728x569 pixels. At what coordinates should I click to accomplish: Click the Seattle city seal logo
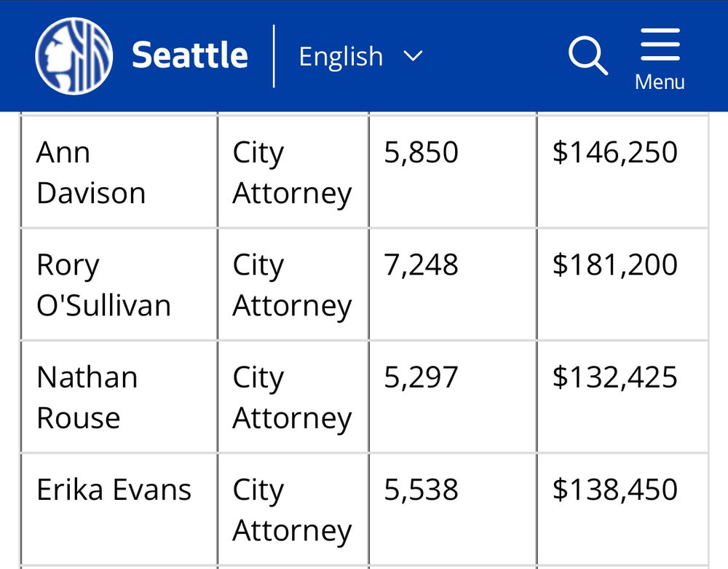tap(74, 56)
